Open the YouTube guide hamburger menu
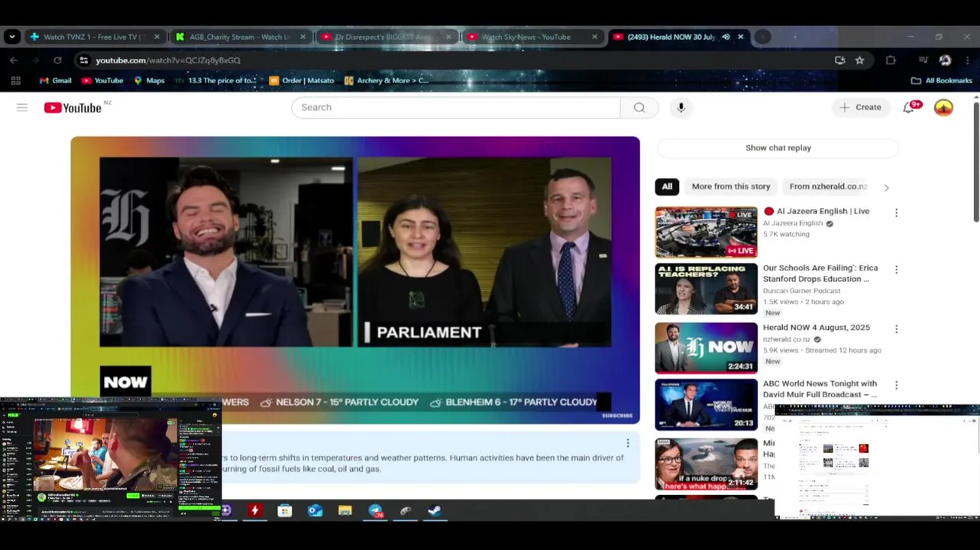 point(22,108)
